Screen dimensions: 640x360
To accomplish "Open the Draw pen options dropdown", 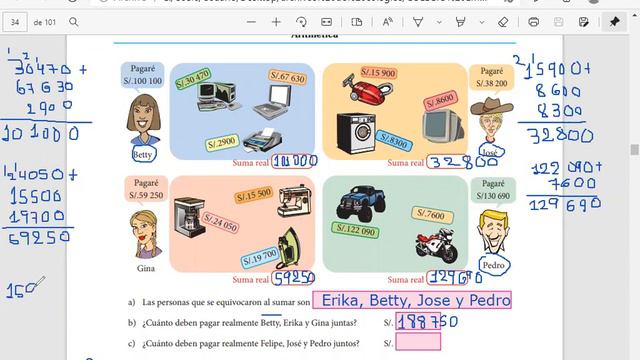I will pyautogui.click(x=439, y=22).
